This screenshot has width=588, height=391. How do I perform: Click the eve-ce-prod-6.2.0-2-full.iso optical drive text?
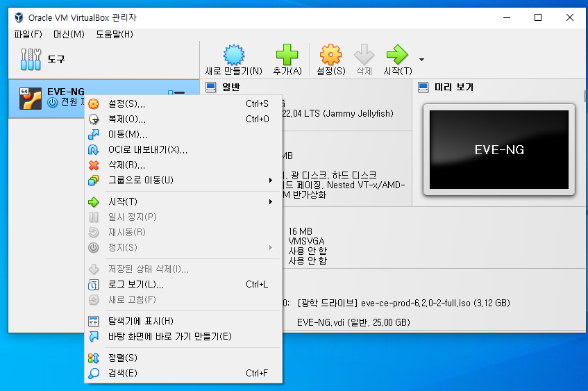[403, 303]
